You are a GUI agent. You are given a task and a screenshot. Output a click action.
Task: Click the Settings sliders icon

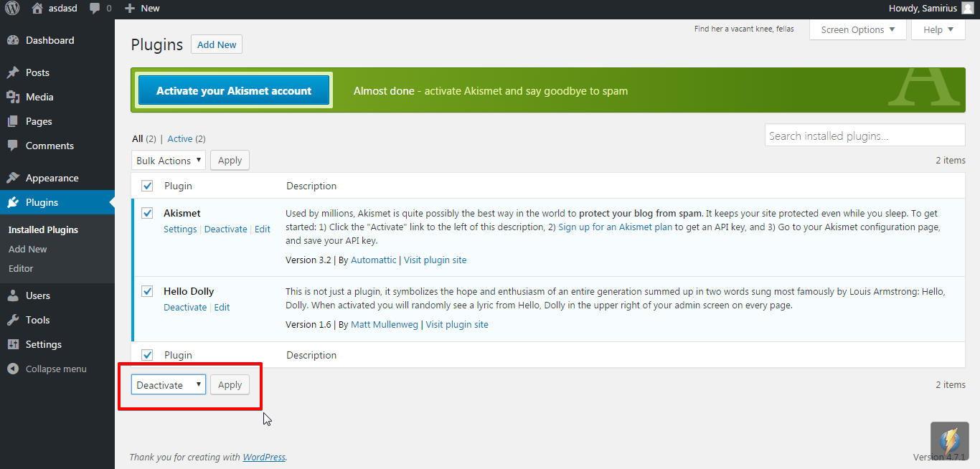(x=13, y=344)
